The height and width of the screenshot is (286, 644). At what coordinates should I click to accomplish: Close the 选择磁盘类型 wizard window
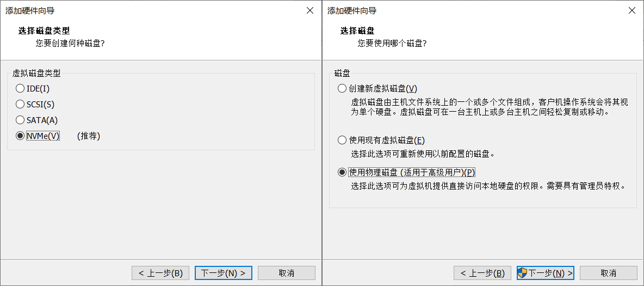(310, 10)
